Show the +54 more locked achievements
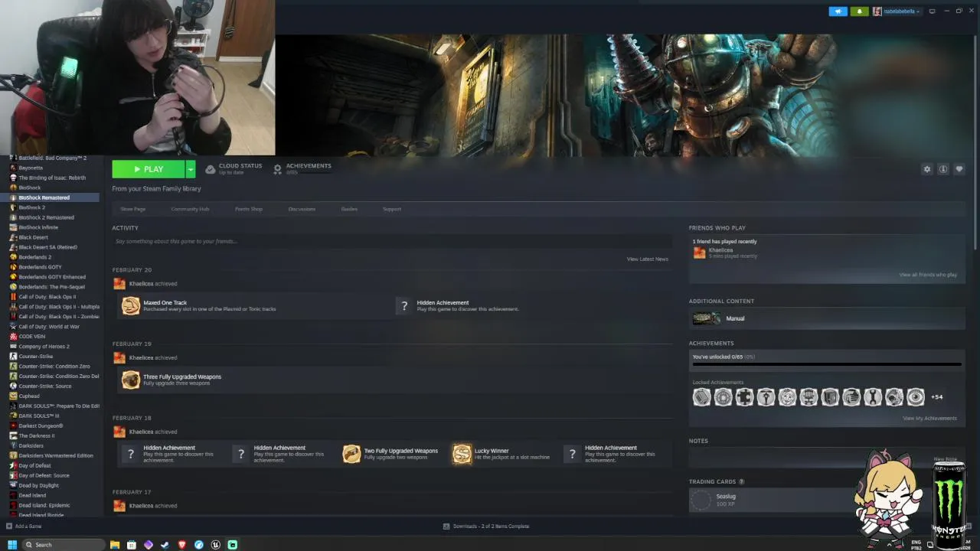Viewport: 980px width, 551px height. (937, 397)
